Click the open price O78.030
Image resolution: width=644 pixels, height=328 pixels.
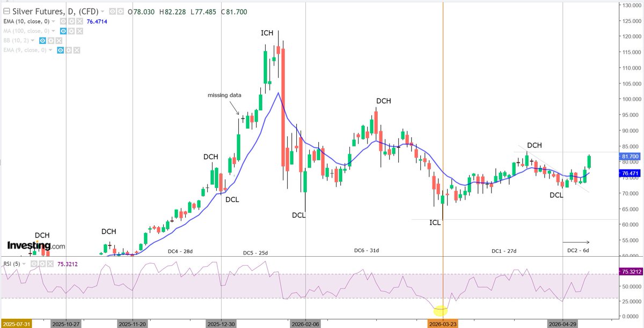coord(141,12)
